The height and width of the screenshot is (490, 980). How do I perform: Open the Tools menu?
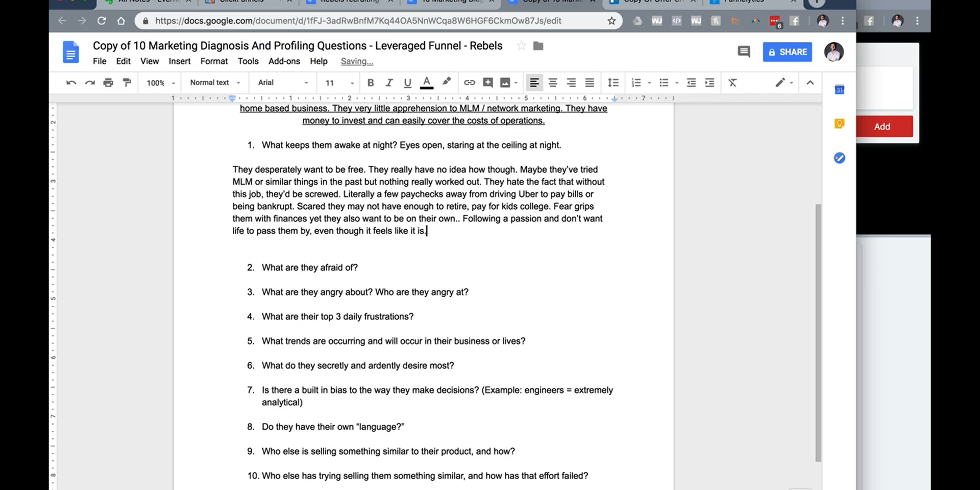[x=248, y=61]
